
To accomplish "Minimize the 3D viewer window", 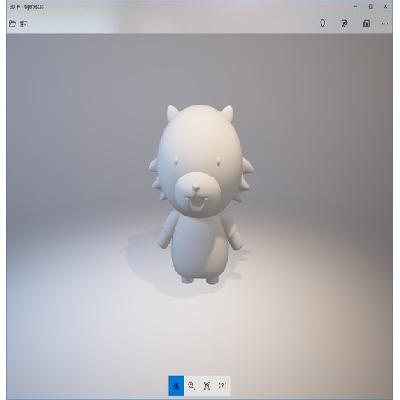I will (355, 6).
